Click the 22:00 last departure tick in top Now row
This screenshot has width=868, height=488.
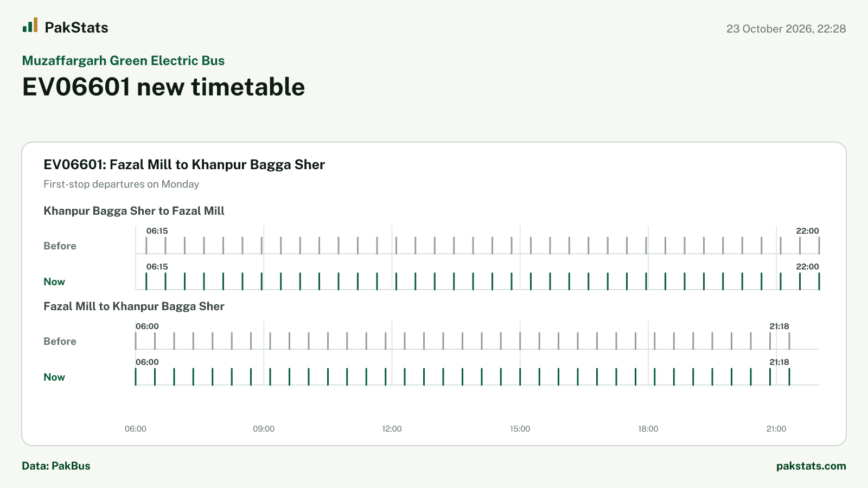819,281
